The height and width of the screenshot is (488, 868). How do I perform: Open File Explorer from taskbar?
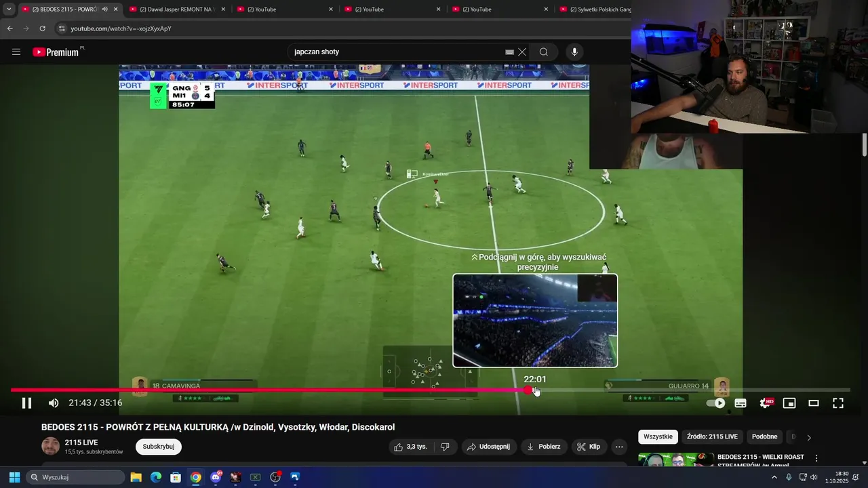[136, 477]
